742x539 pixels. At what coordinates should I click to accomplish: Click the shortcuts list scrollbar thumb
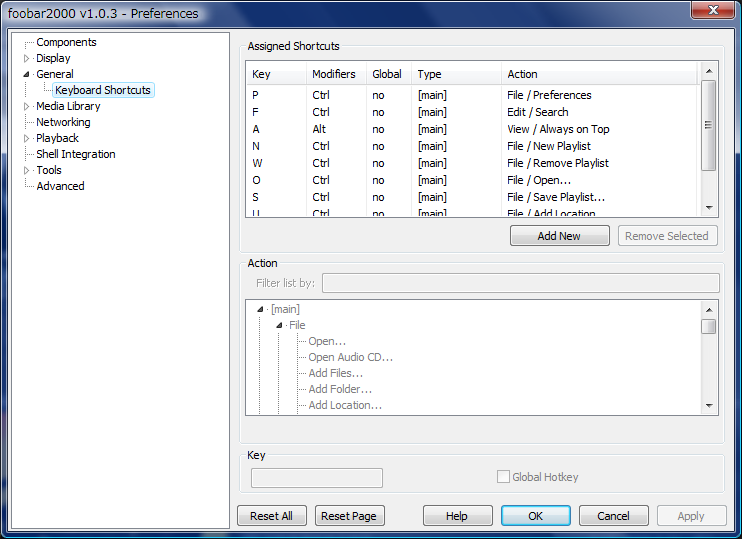(709, 125)
